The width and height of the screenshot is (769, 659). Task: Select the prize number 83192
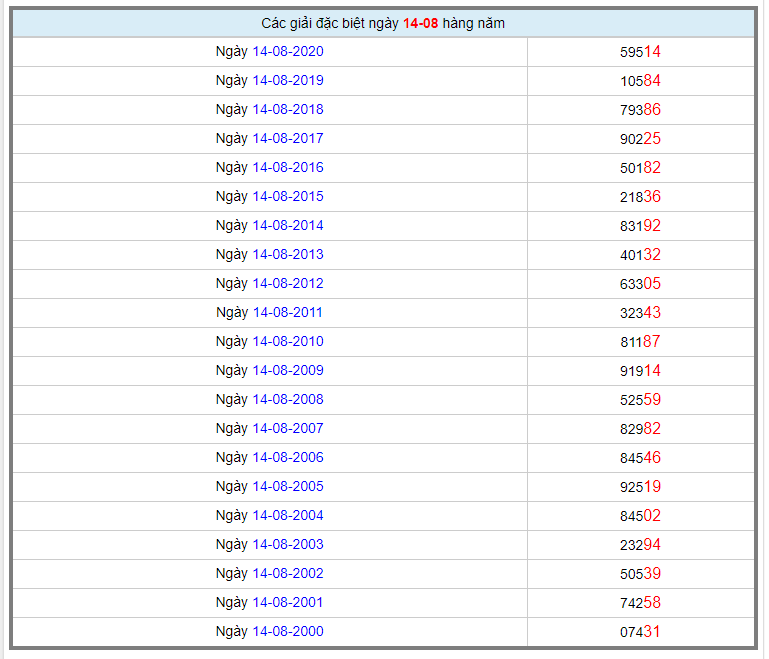click(640, 226)
